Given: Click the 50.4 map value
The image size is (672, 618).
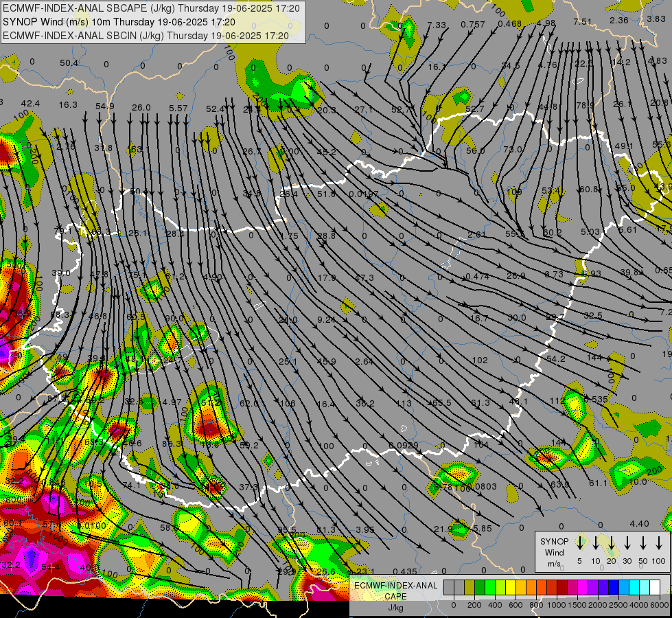Looking at the screenshot, I should click(x=69, y=63).
